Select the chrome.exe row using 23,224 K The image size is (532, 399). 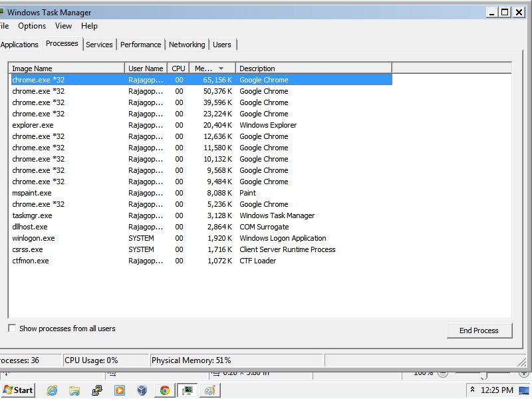[201, 114]
